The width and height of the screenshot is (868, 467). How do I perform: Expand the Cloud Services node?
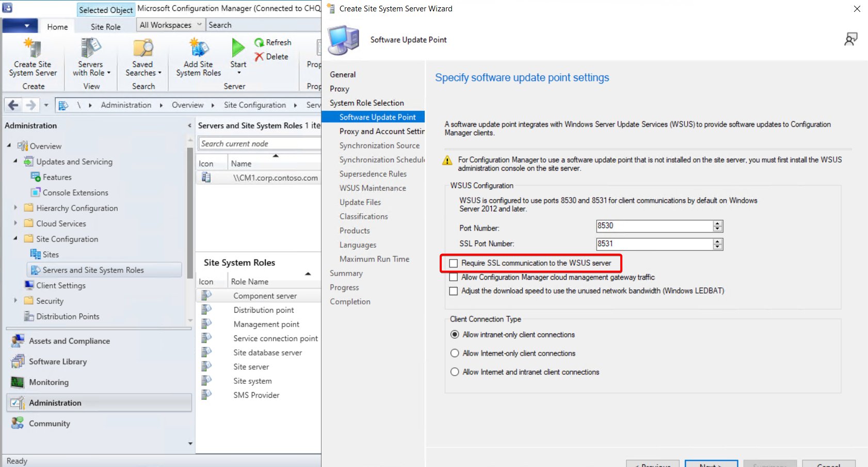point(15,223)
